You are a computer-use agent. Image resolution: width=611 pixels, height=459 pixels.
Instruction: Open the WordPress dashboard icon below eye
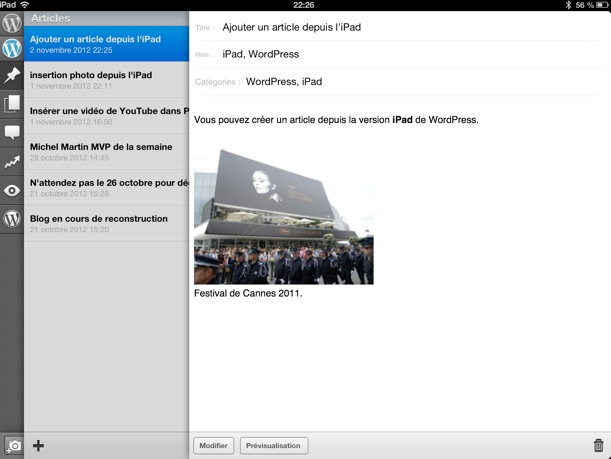tap(12, 219)
